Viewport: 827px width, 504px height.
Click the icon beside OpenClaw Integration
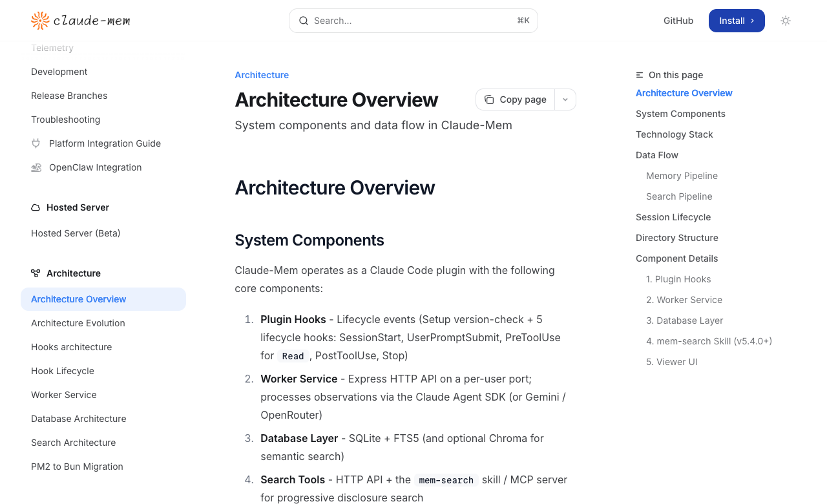[36, 167]
